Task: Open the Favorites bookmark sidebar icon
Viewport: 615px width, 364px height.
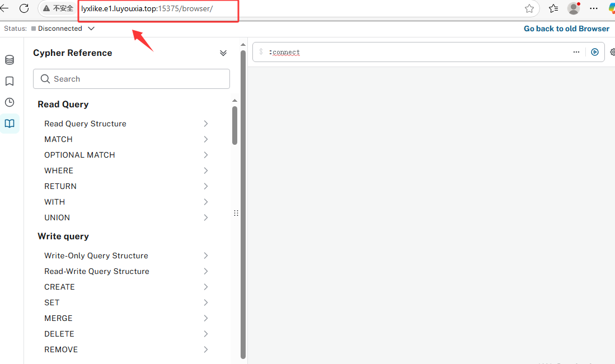Action: (10, 81)
